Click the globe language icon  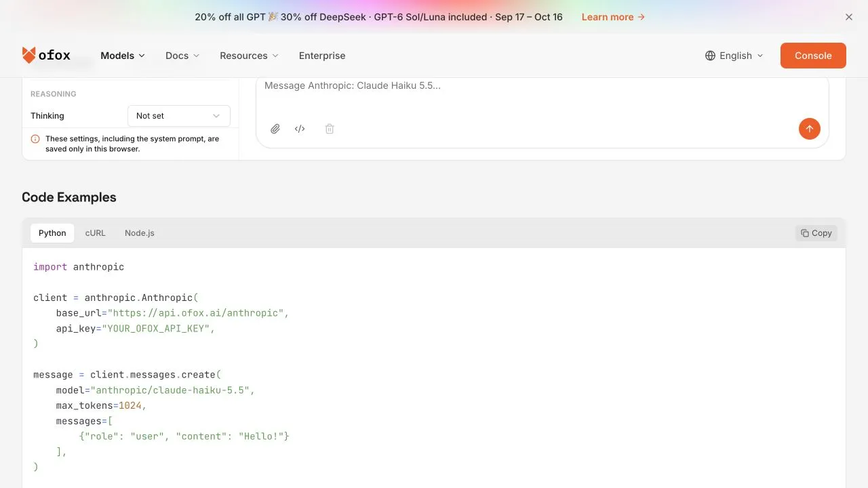(710, 56)
